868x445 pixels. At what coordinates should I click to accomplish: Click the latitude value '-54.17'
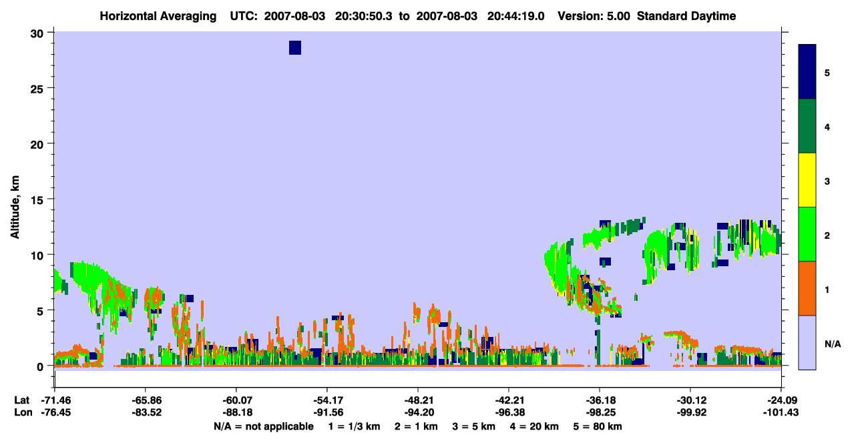327,400
